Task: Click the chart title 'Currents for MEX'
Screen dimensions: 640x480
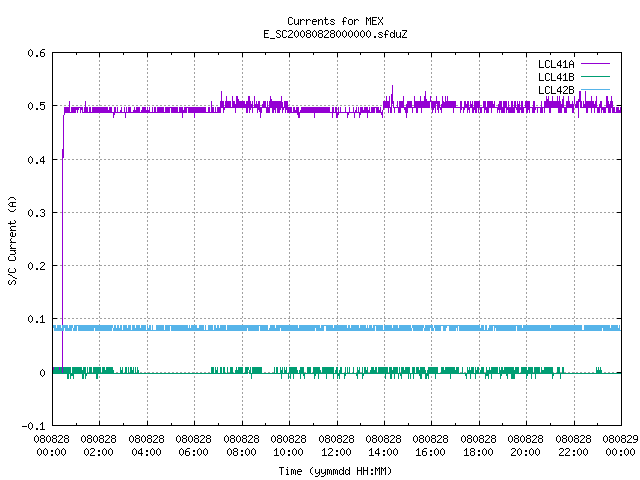Action: tap(335, 21)
